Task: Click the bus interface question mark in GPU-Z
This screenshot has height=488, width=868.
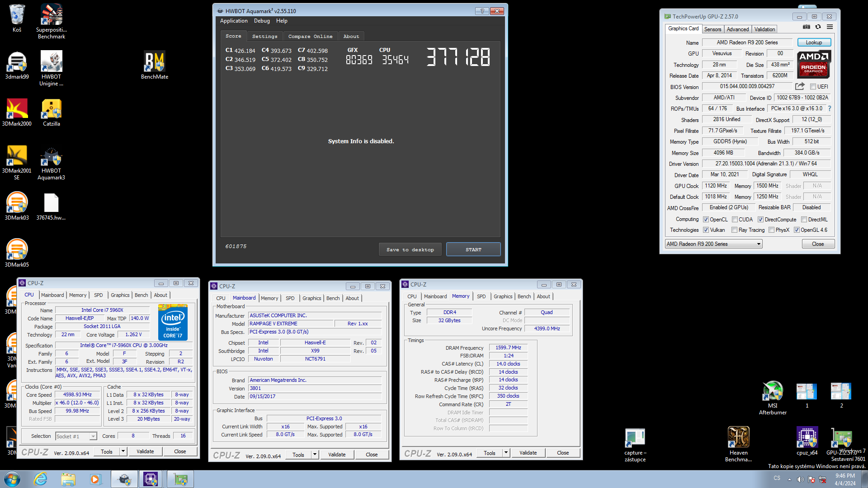Action: click(x=830, y=108)
